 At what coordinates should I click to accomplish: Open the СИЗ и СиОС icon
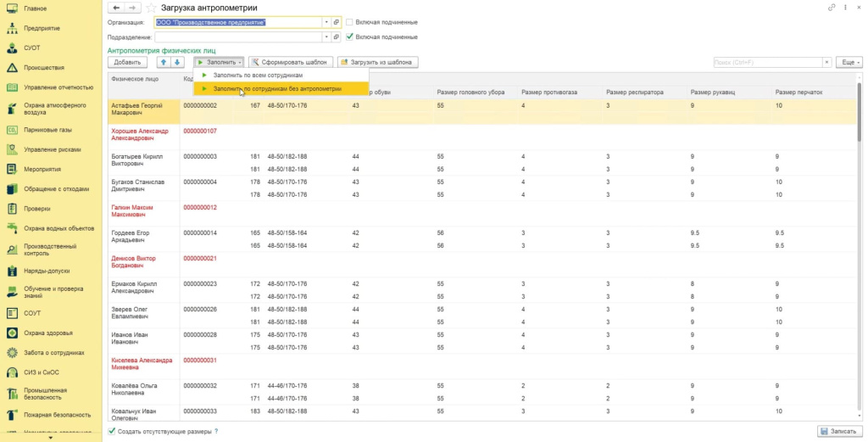point(12,372)
